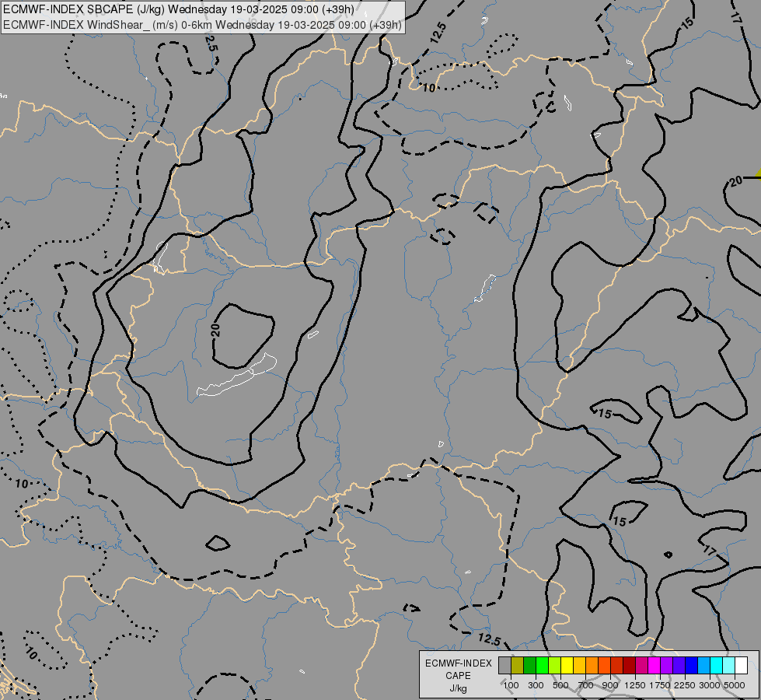Pick the pale cyan swatch before 5000
This screenshot has width=761, height=700.
(x=729, y=666)
